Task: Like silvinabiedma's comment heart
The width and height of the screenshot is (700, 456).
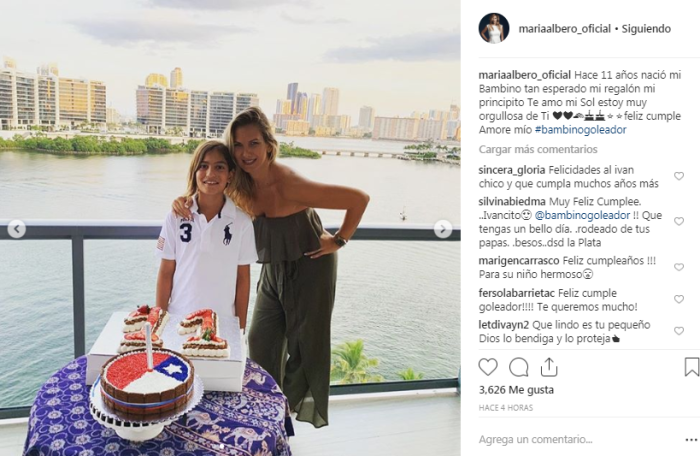Action: pos(679,221)
